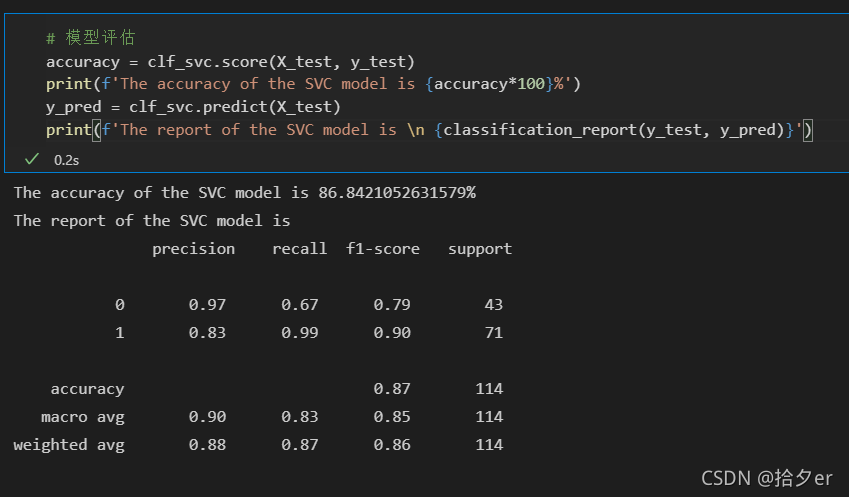Click class 0 f1-score value 0.79
The width and height of the screenshot is (849, 497).
click(392, 305)
